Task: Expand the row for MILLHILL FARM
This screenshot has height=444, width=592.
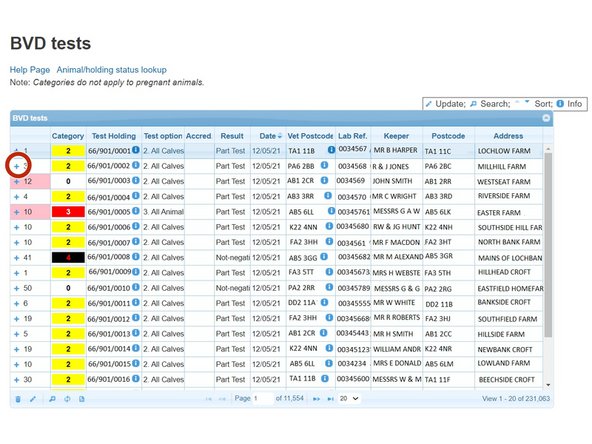Action: (17, 166)
